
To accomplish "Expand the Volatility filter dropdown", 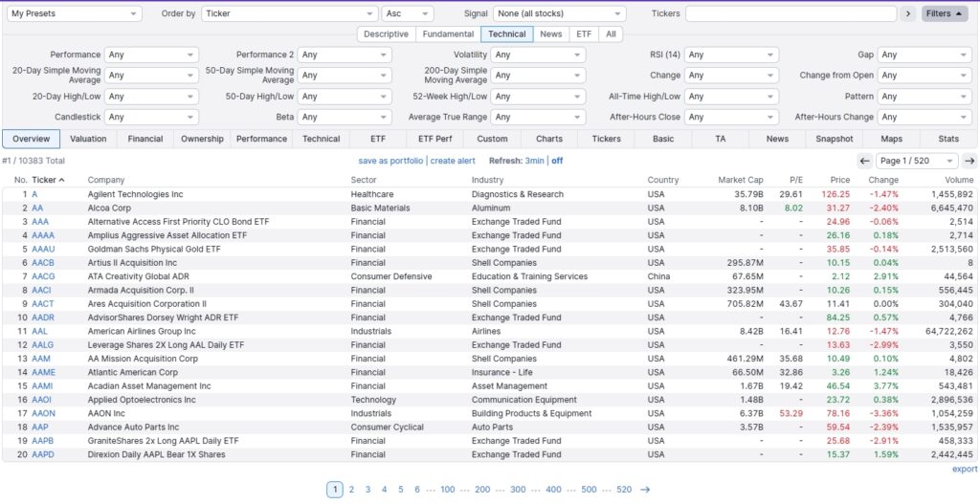I will point(538,55).
